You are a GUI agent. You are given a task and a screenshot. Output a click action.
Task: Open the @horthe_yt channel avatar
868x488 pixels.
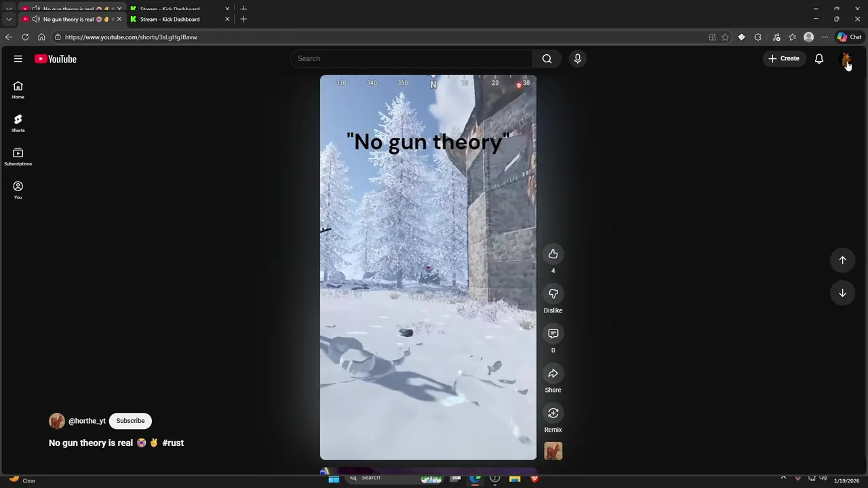pos(57,421)
